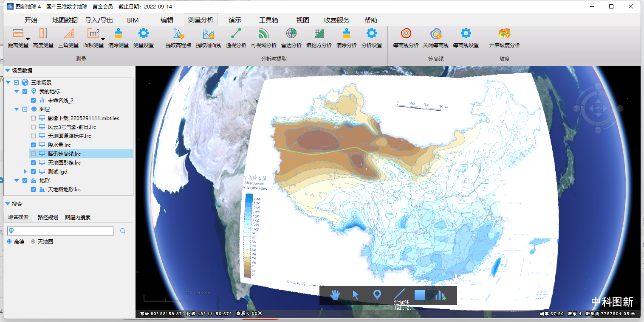Enable the 风云3号气象-前日.lrc checkbox
644x322 pixels.
(x=34, y=127)
